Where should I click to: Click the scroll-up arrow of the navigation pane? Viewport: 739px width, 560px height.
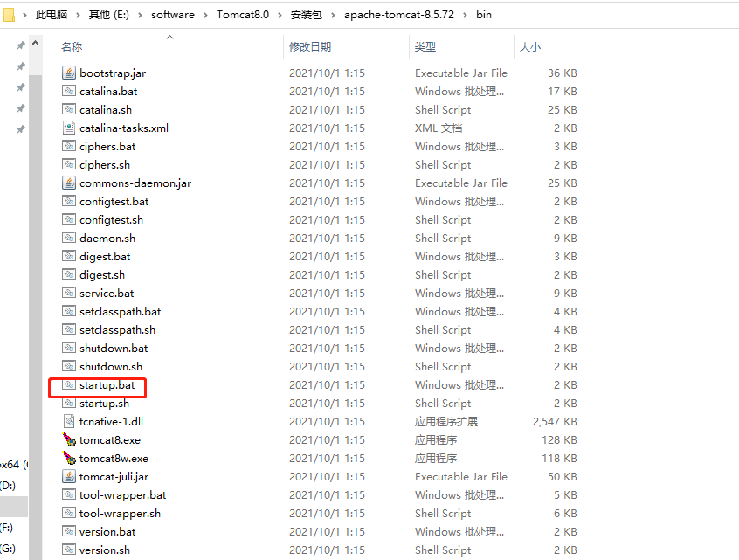(x=35, y=43)
